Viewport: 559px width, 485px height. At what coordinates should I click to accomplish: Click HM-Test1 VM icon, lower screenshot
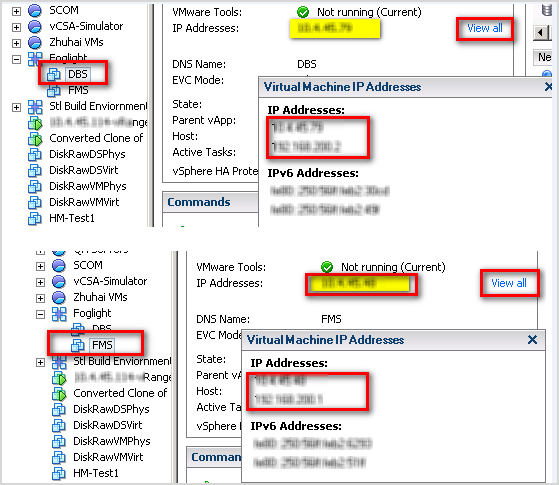tap(59, 474)
